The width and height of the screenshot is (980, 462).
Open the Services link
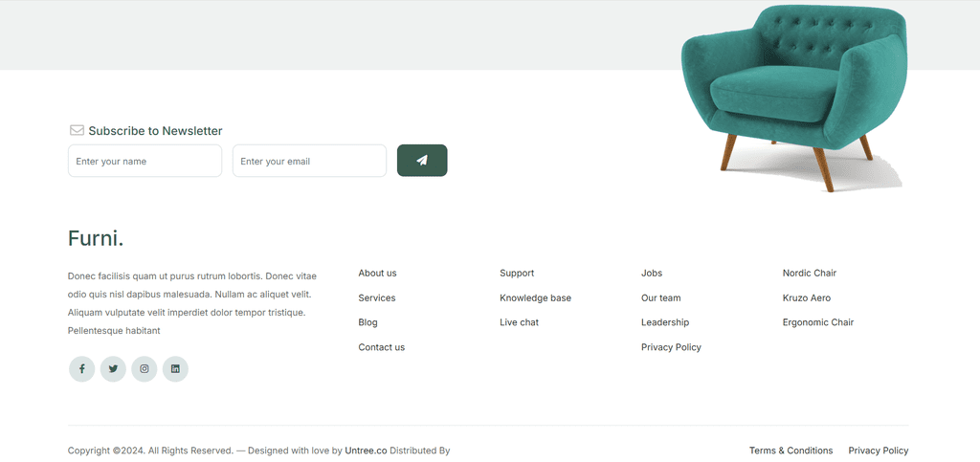point(377,298)
